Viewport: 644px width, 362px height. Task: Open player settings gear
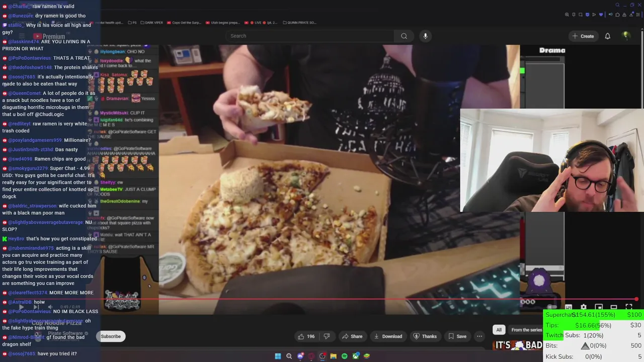coord(584,307)
